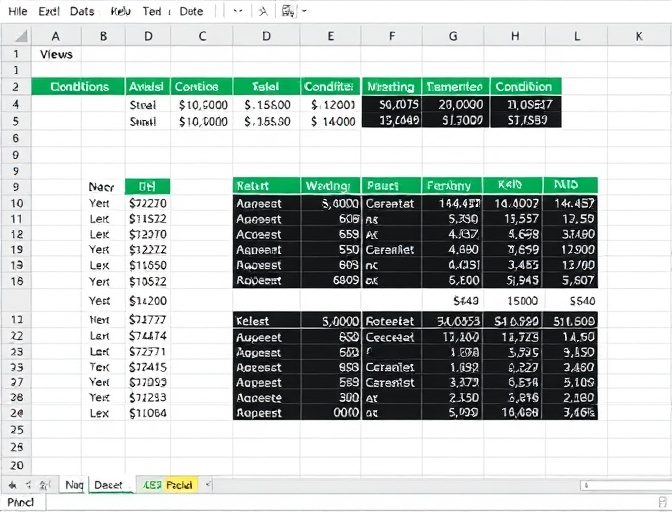
Task: Click the tab scroll arrow after Paclal
Action: (208, 485)
